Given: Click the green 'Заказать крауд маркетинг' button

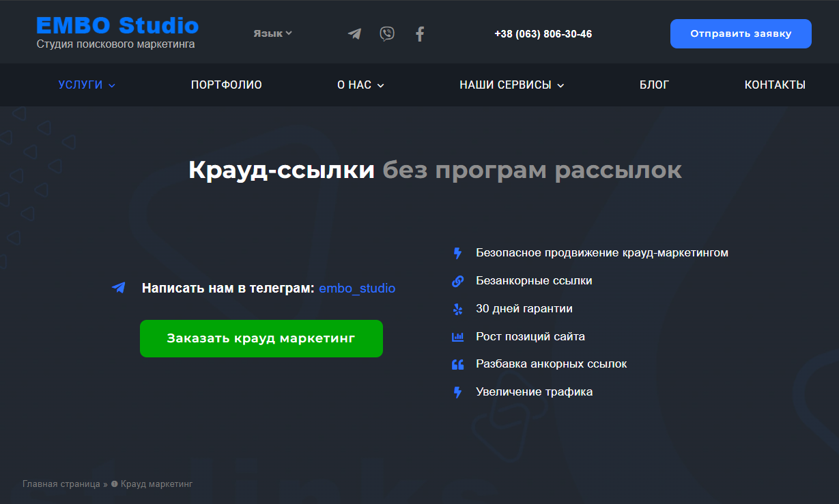Looking at the screenshot, I should (261, 338).
